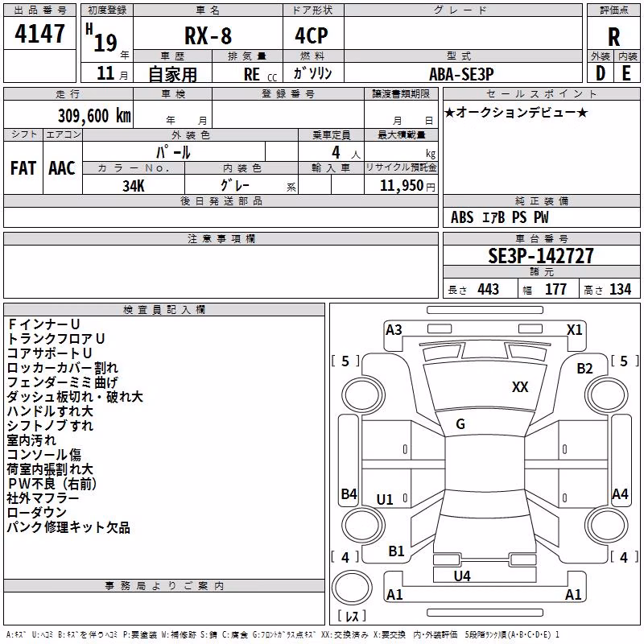Select note ダッシュ板切れ・破れ大
644x644 pixels.
[75, 397]
